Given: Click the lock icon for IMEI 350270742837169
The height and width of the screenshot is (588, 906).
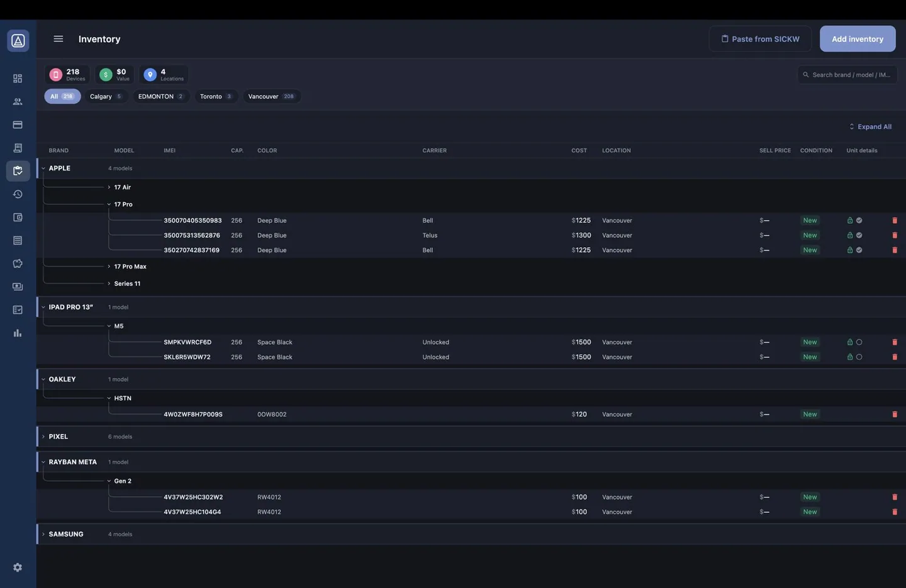Looking at the screenshot, I should pos(850,250).
